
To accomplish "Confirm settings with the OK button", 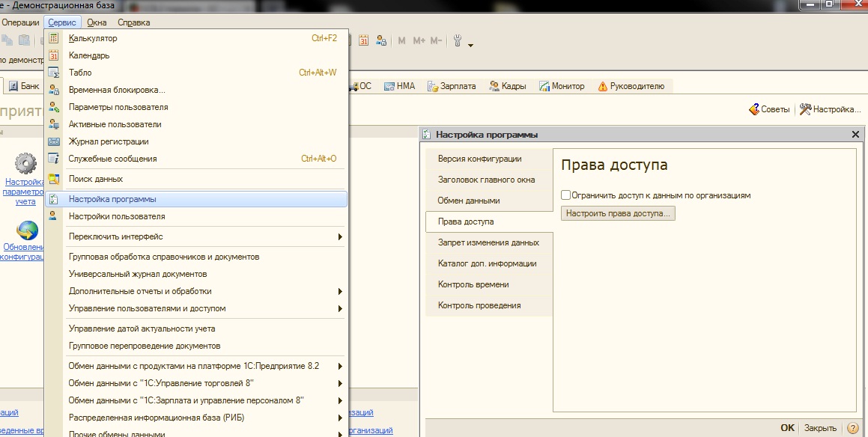I will coord(787,427).
